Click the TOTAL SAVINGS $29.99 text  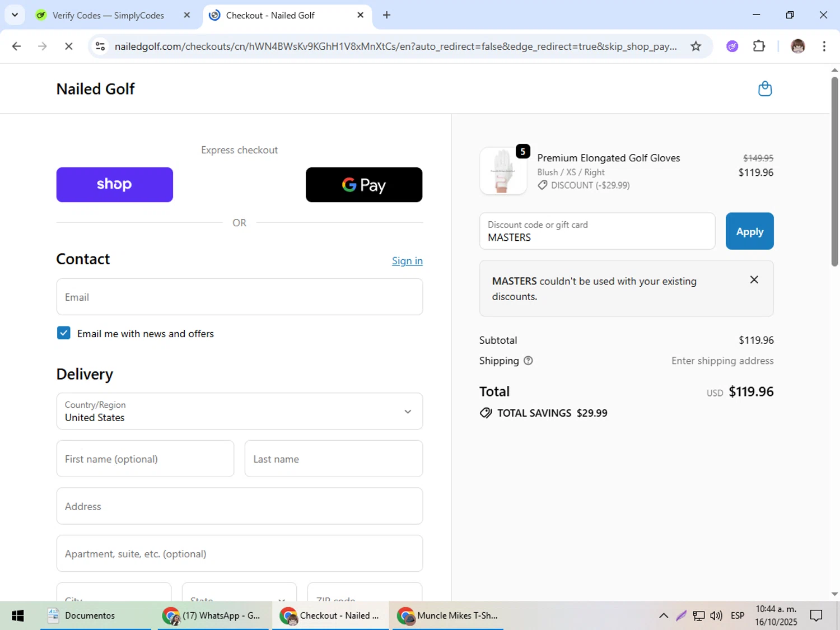pyautogui.click(x=552, y=413)
